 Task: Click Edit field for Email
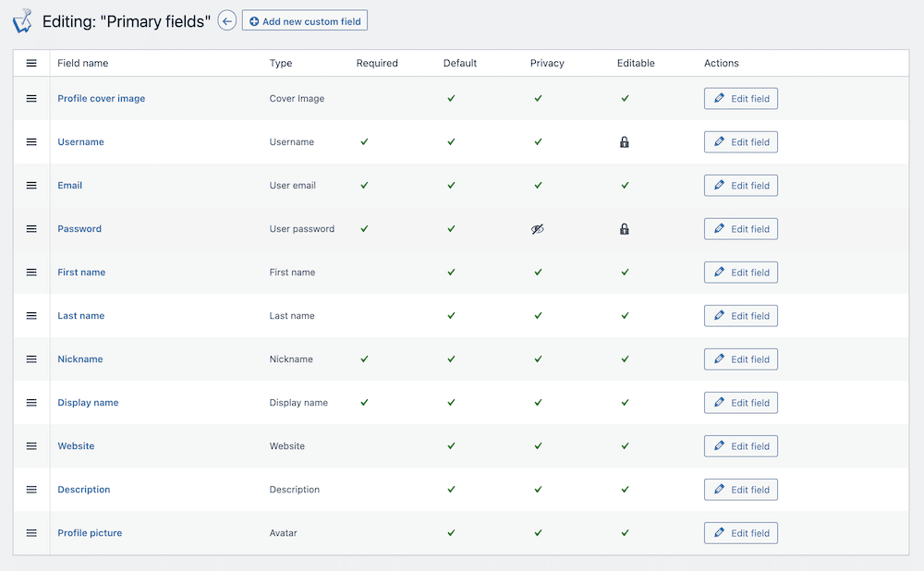pyautogui.click(x=741, y=185)
